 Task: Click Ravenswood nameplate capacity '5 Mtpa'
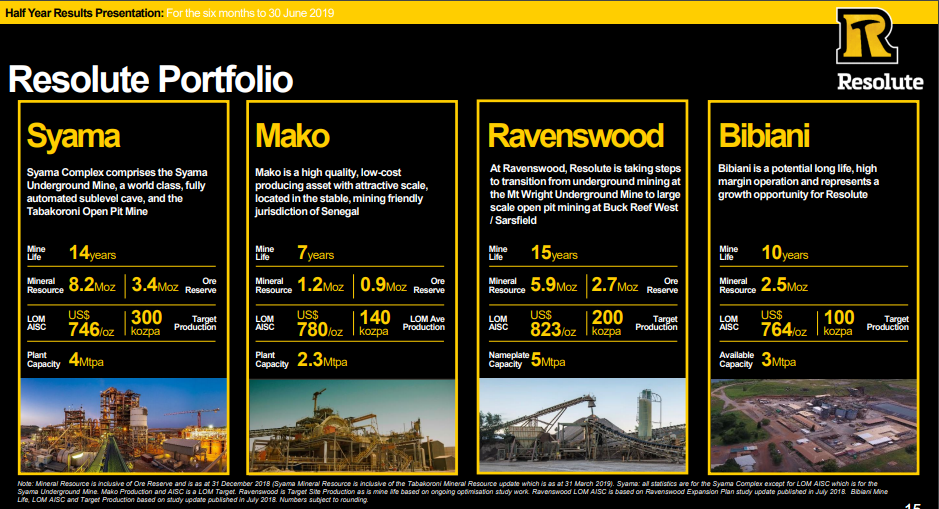point(548,360)
